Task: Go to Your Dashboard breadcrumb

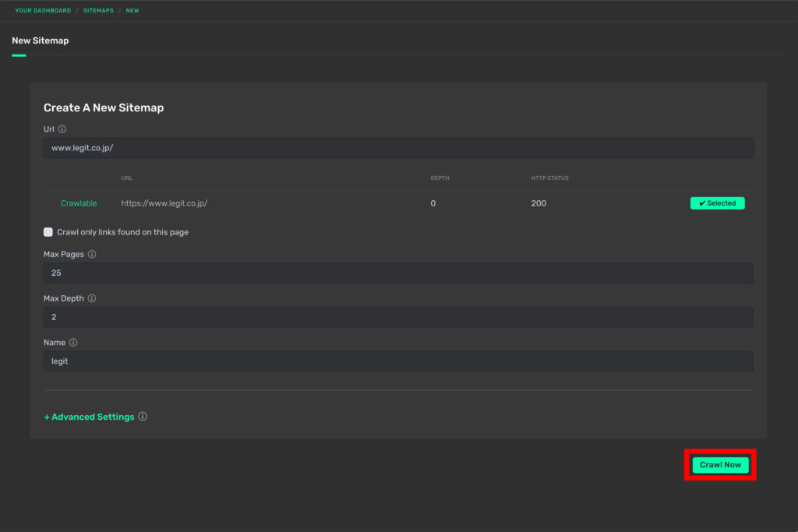Action: coord(43,11)
